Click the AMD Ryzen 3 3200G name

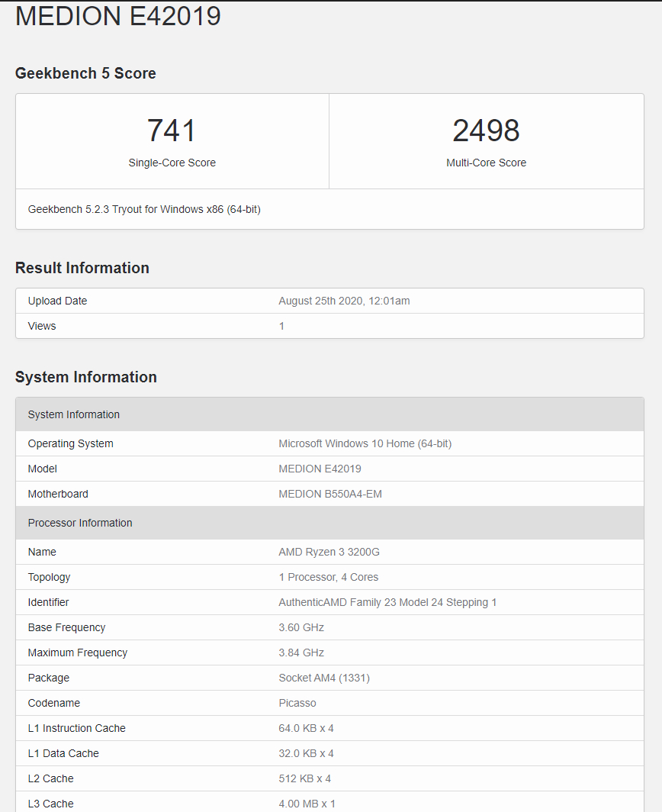[x=329, y=552]
